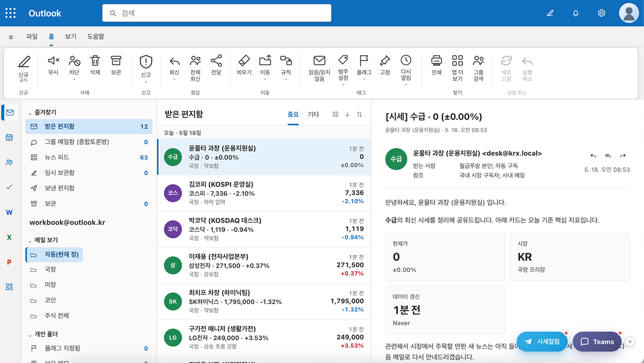Open 범주 설정 category tag icon
Viewport: 644px width, 363px height.
tap(343, 60)
